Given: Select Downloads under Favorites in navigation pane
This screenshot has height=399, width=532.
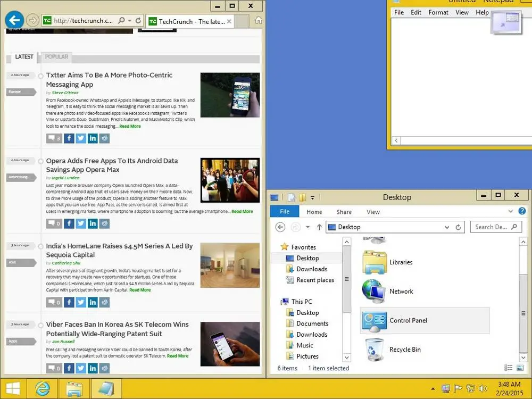Looking at the screenshot, I should pyautogui.click(x=311, y=269).
